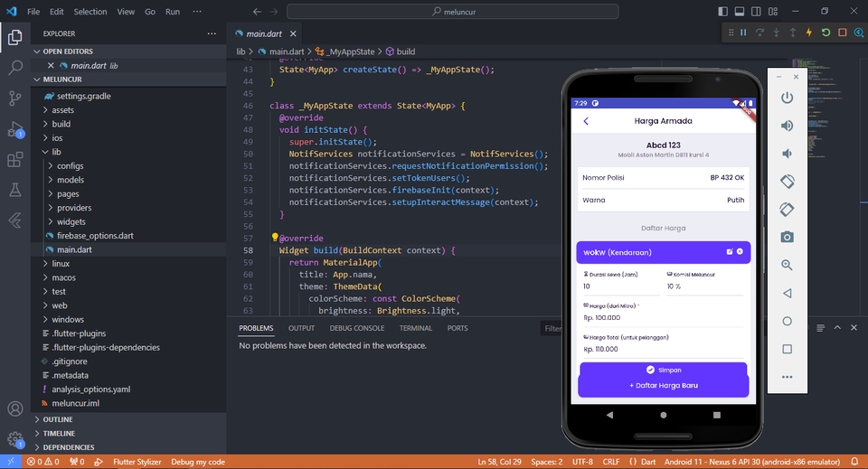Tap back arrow in Harga Armada screen
The width and height of the screenshot is (868, 469).
tap(586, 121)
